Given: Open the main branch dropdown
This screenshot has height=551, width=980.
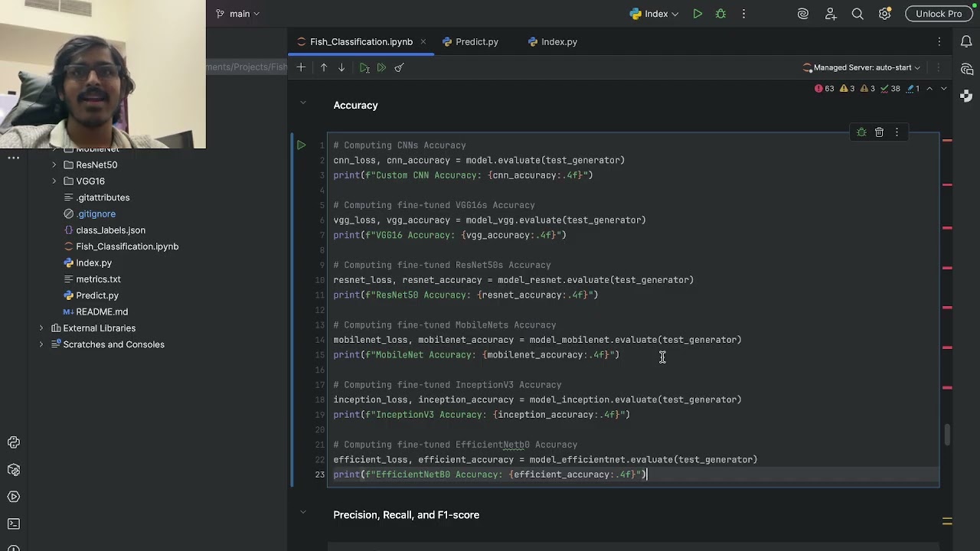Looking at the screenshot, I should (x=240, y=14).
